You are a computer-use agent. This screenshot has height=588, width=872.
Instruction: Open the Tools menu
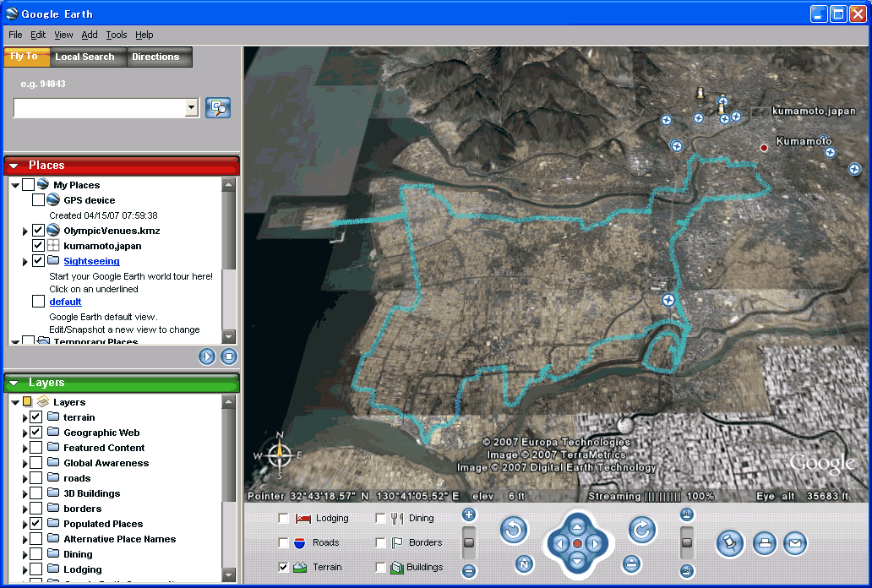(117, 35)
